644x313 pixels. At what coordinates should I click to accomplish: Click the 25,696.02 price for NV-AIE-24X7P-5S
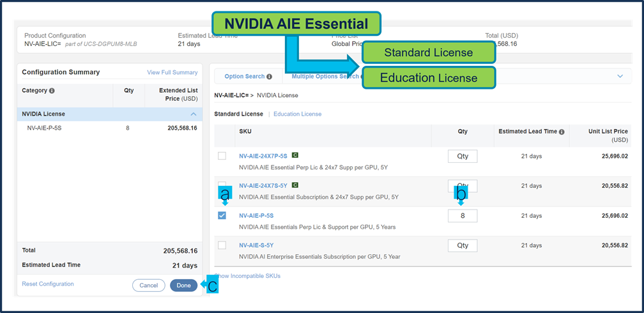tap(615, 156)
